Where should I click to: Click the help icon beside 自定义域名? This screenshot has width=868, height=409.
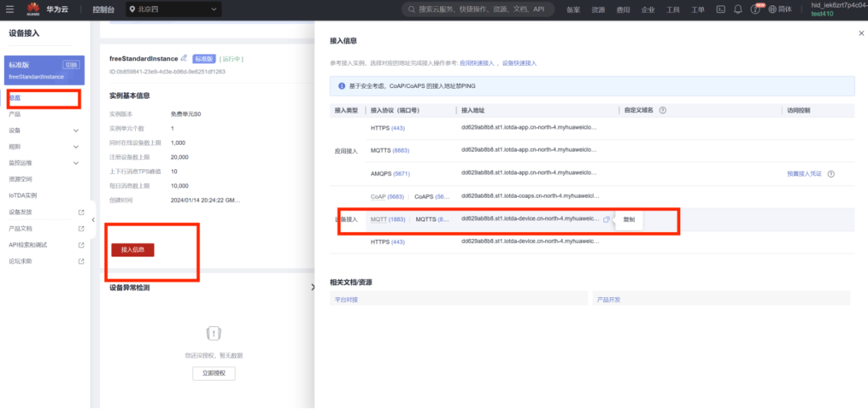pyautogui.click(x=663, y=110)
